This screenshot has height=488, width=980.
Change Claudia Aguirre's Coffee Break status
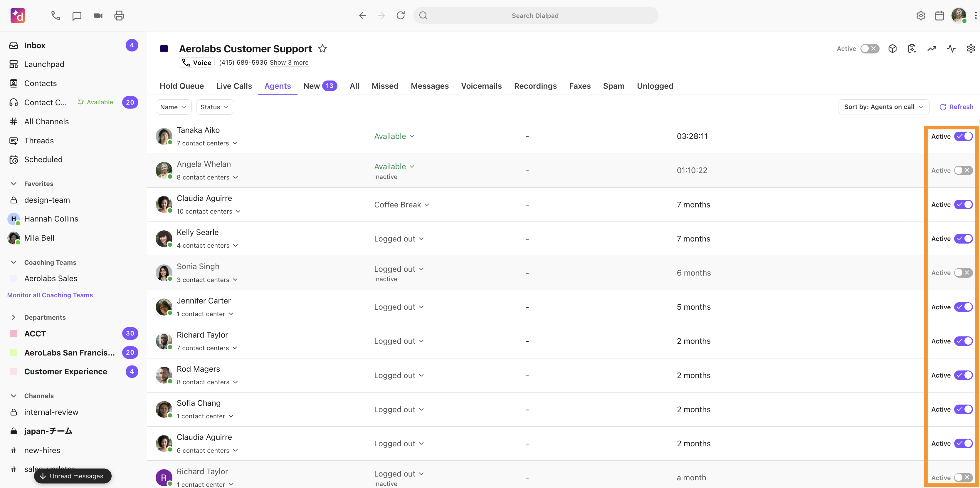[x=402, y=205]
